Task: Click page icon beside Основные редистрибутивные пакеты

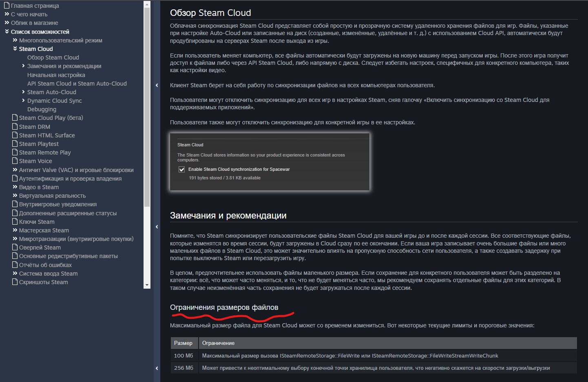Action: click(x=15, y=256)
